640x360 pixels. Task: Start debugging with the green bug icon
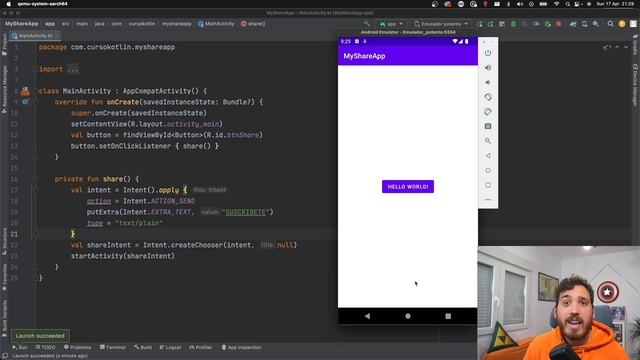[513, 24]
